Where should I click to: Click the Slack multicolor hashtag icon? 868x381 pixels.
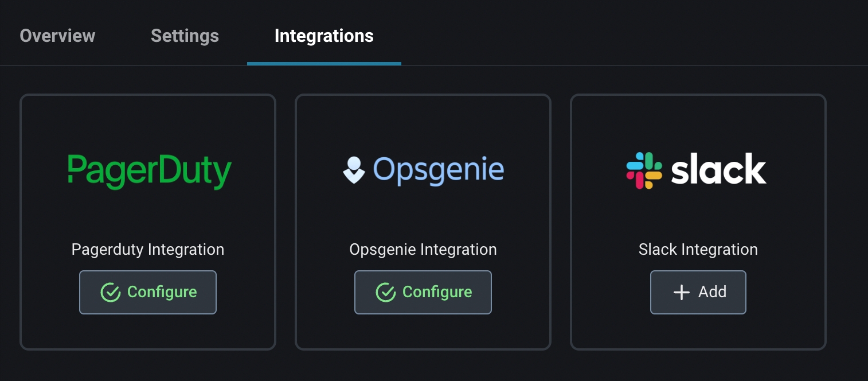pos(644,170)
